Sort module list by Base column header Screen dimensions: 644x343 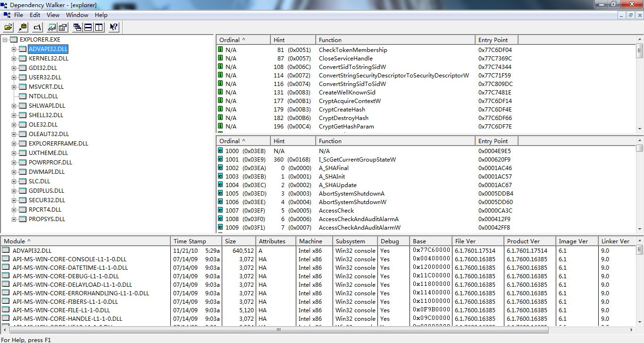coord(430,241)
